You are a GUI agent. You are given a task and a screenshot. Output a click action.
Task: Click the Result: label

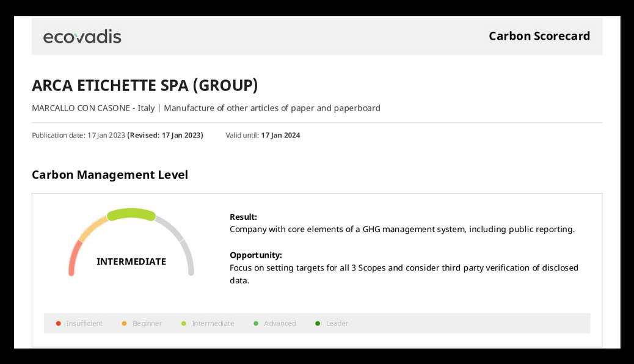pos(243,217)
